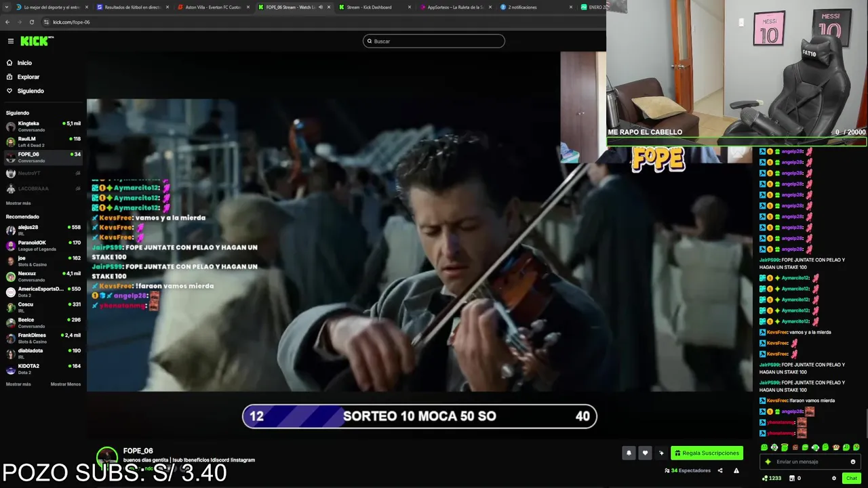Image resolution: width=868 pixels, height=488 pixels.
Task: Toggle the heart follow button
Action: (x=645, y=453)
